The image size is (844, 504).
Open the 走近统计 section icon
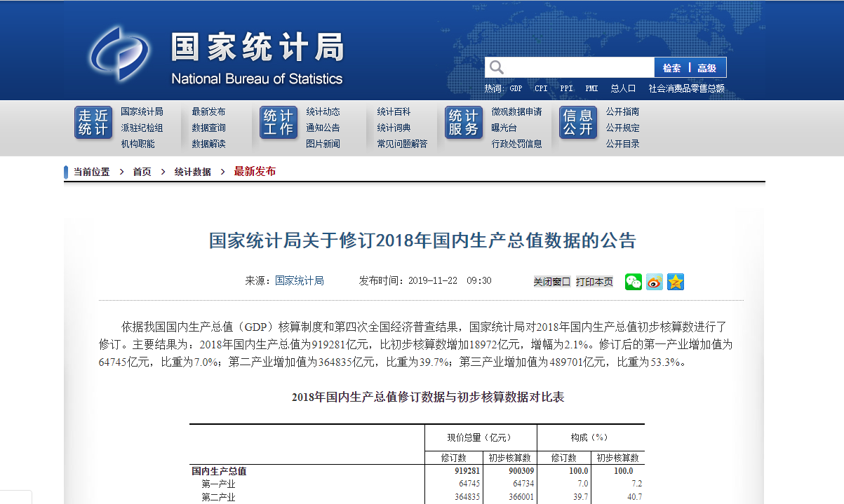click(x=93, y=123)
